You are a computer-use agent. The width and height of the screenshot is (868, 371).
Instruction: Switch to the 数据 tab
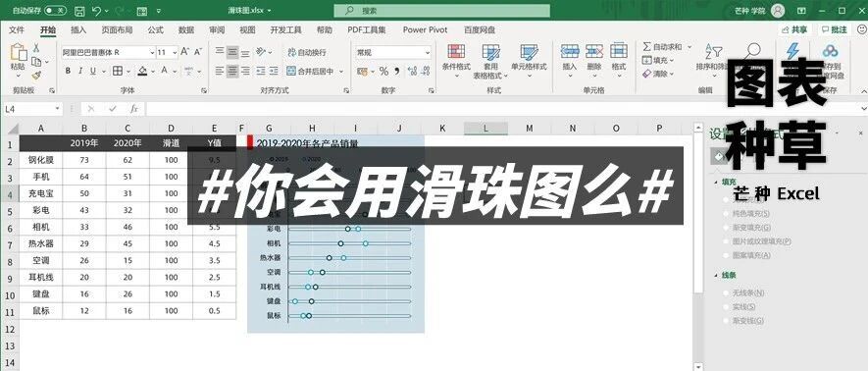pyautogui.click(x=186, y=29)
